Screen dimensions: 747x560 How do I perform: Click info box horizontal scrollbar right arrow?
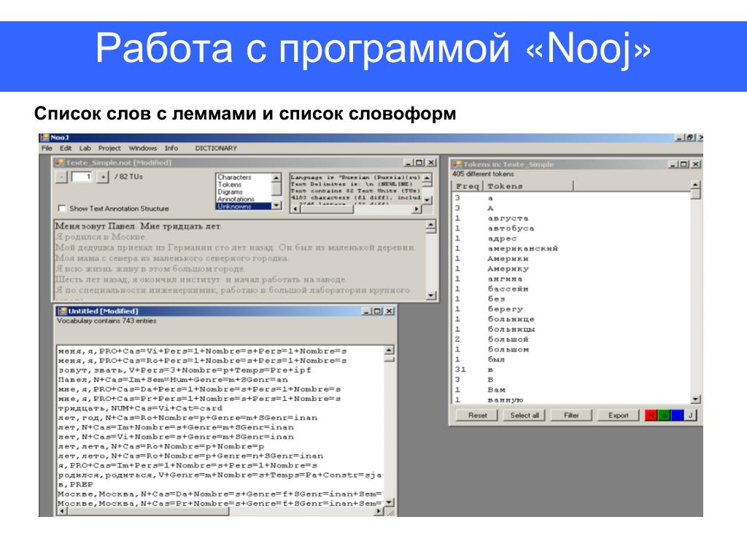(x=417, y=209)
